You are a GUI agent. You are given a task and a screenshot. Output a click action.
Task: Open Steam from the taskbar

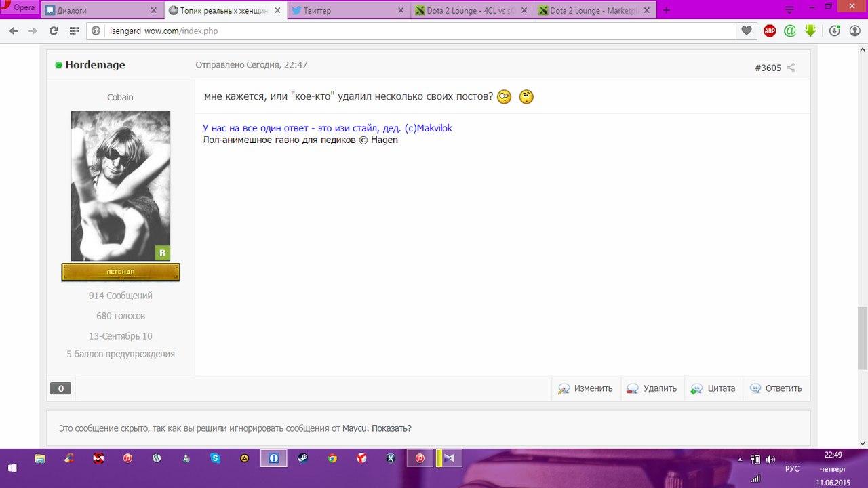tap(303, 459)
